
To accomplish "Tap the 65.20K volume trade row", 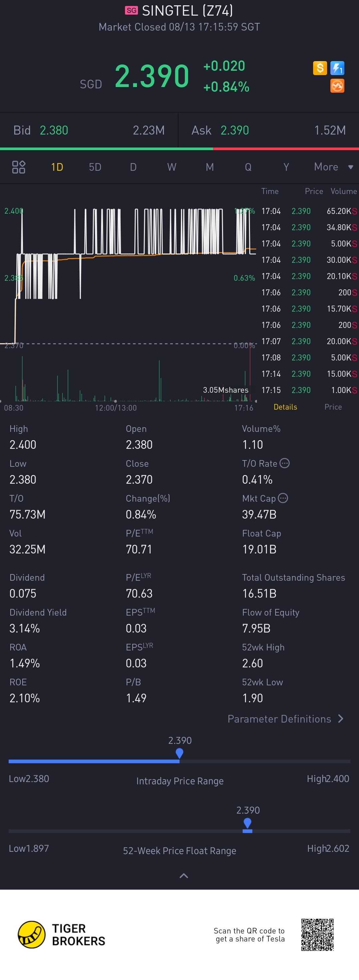I will click(309, 211).
